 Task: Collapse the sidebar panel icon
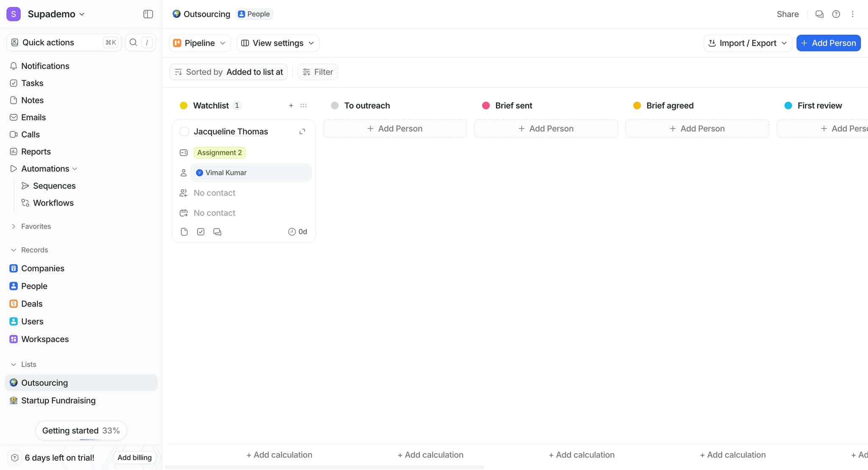coord(148,14)
